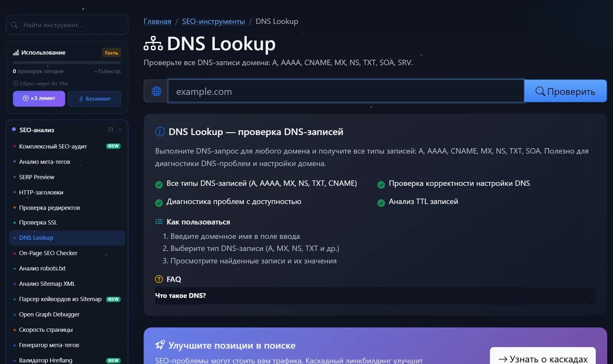The image size is (613, 364).
Task: Focus the example.com domain input field
Action: [346, 91]
